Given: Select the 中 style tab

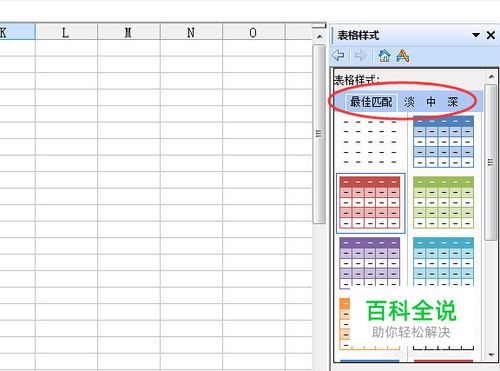Looking at the screenshot, I should click(x=431, y=102).
